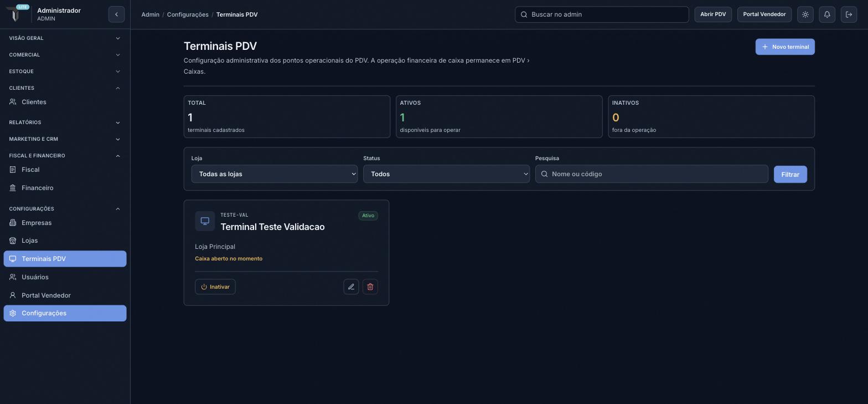Collapse the Configurações sidebar section header
The height and width of the screenshot is (404, 868).
(65, 209)
